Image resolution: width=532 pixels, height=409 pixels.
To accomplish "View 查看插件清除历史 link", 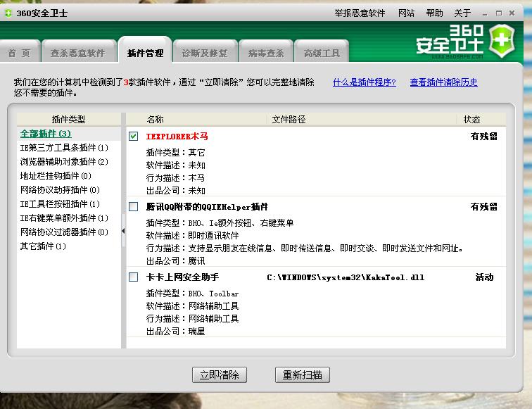I will [443, 82].
